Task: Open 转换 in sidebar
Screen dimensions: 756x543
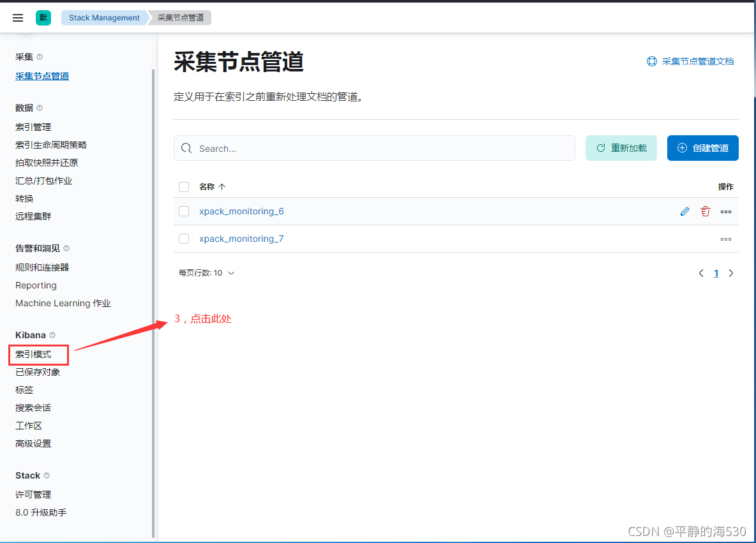Action: coord(25,198)
